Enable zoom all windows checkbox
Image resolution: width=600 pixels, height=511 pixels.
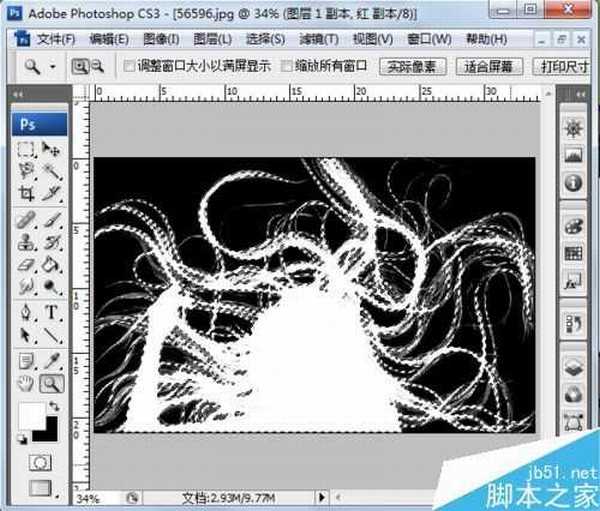point(286,66)
